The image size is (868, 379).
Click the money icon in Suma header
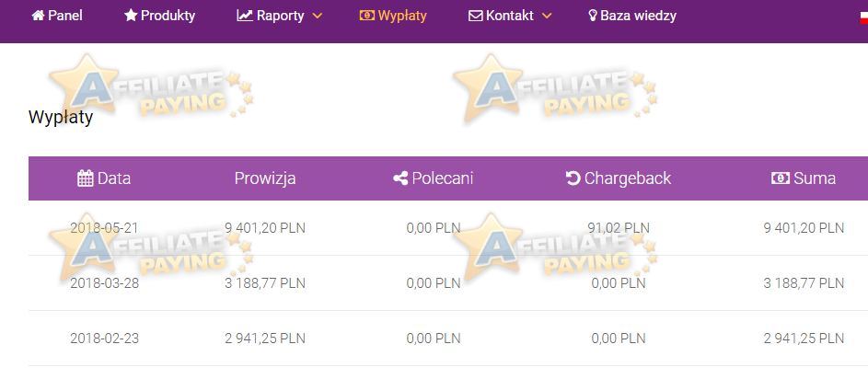781,178
